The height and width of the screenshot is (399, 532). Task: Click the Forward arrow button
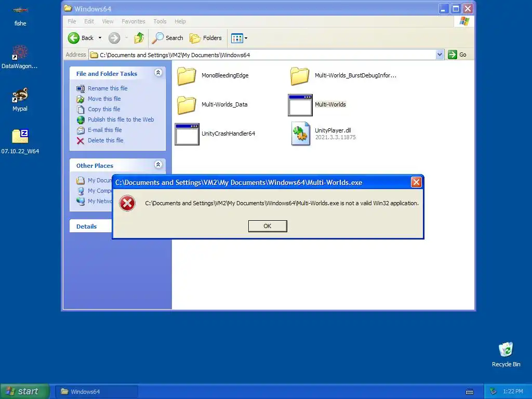(x=114, y=38)
